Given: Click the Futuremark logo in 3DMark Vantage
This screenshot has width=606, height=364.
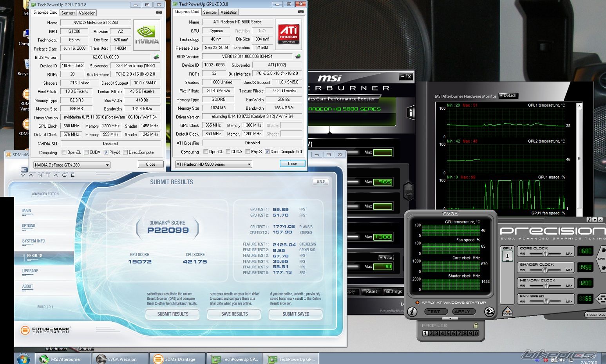Looking at the screenshot, I should click(45, 330).
